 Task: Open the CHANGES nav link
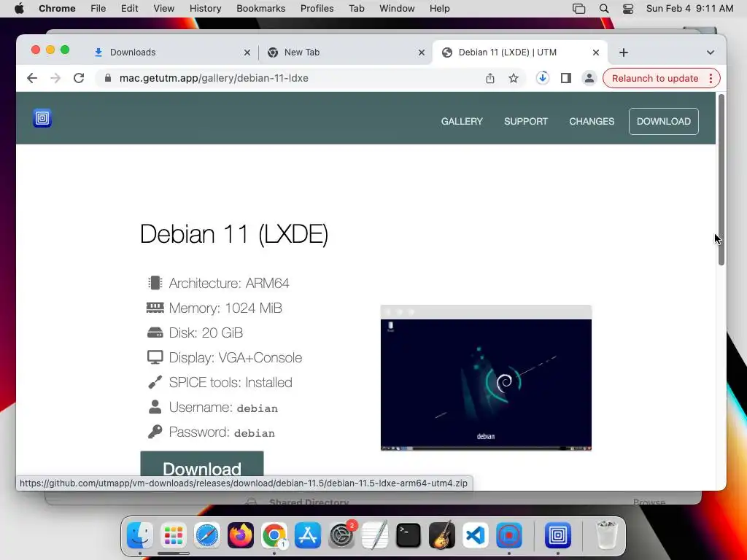(592, 122)
